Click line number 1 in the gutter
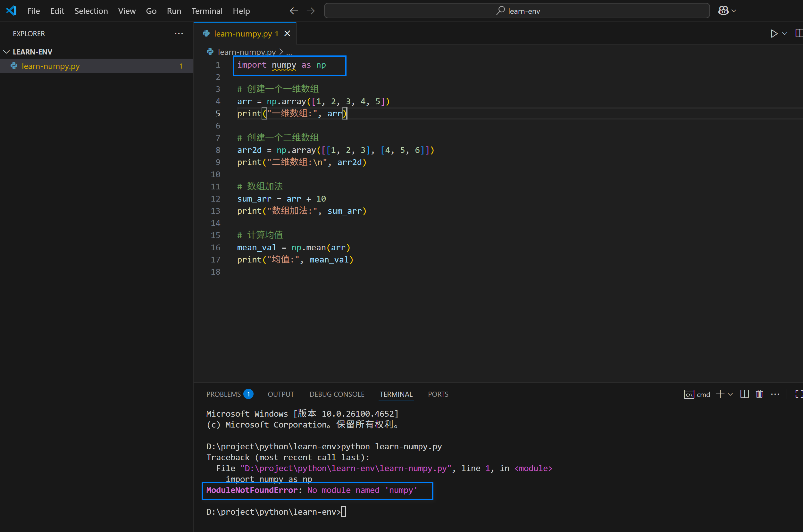This screenshot has height=532, width=803. (218, 65)
